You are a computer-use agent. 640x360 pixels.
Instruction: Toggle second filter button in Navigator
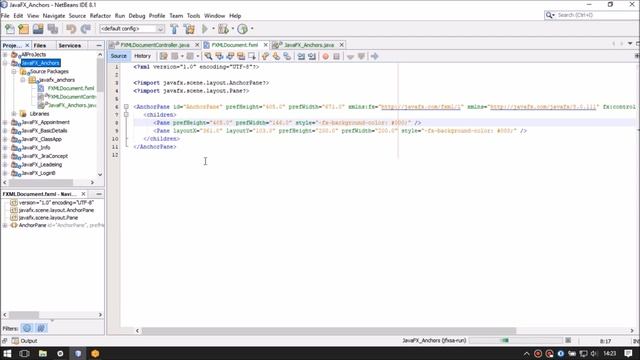tap(41, 328)
